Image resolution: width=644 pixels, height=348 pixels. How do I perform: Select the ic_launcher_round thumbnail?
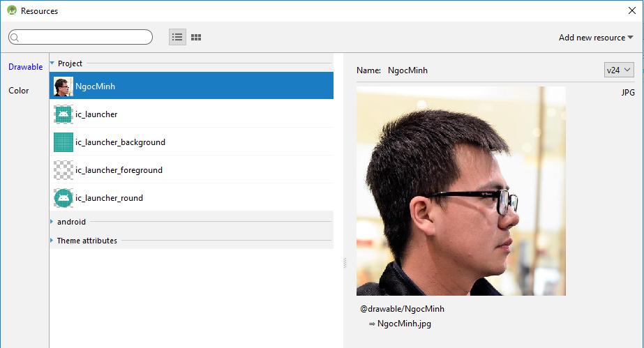[63, 198]
